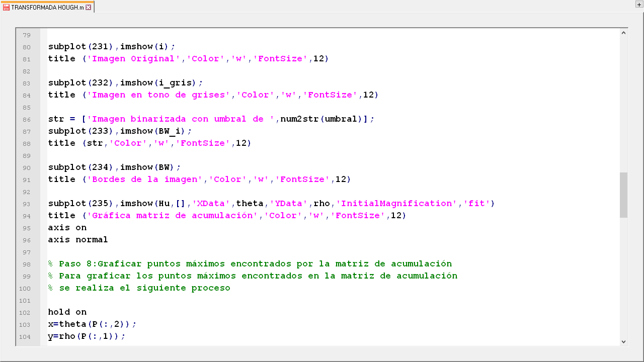Click line number 80 in the gutter
This screenshot has width=644, height=362.
click(26, 47)
